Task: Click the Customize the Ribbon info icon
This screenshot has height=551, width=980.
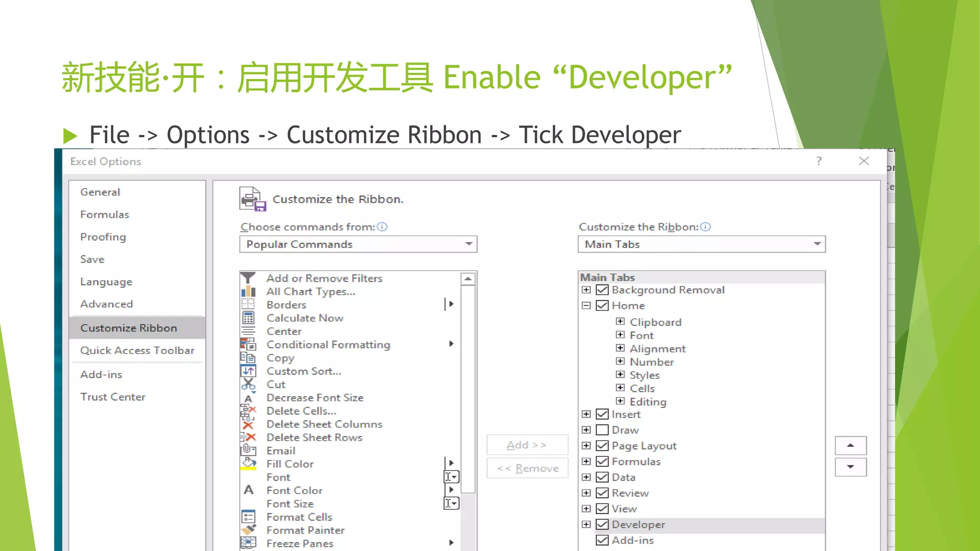Action: click(x=705, y=227)
